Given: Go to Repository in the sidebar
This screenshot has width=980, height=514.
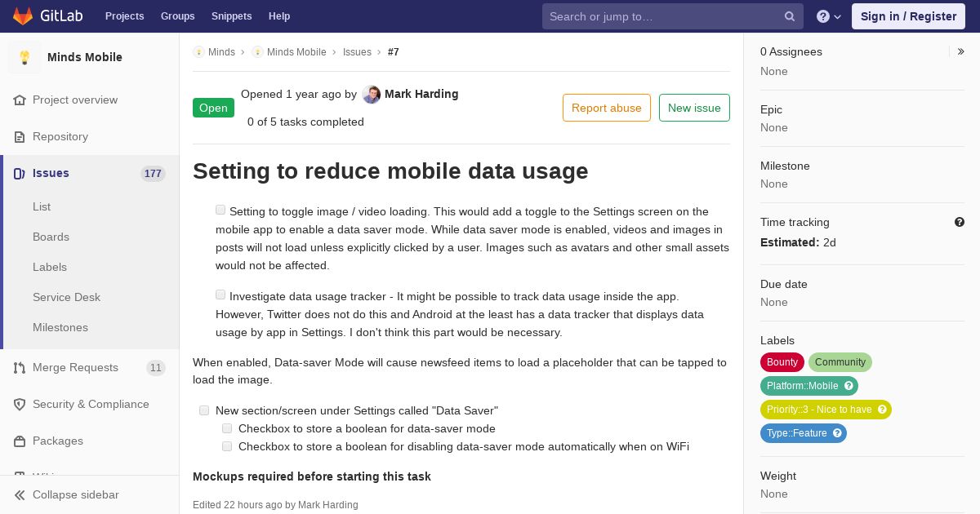Looking at the screenshot, I should (x=60, y=136).
